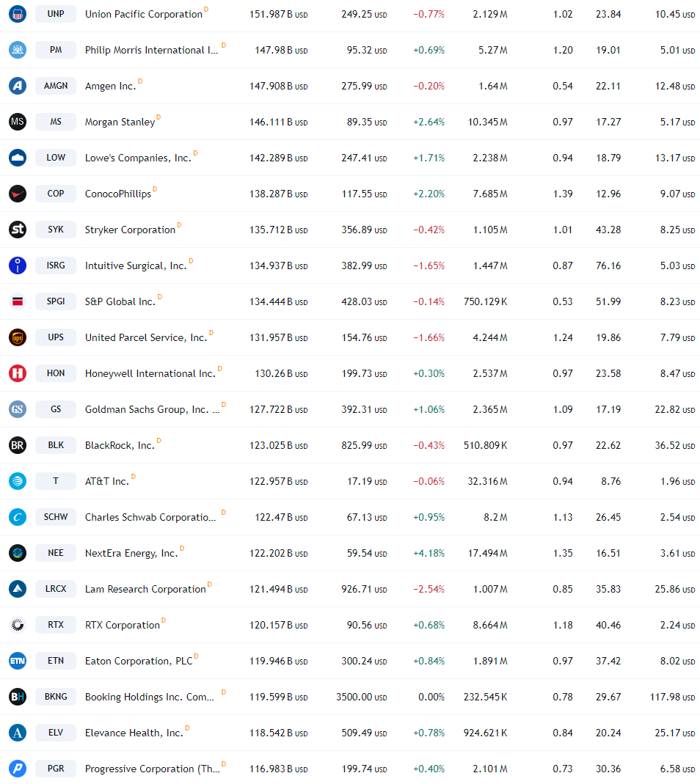
Task: Click Elevance Health, Inc. name
Action: [x=134, y=733]
